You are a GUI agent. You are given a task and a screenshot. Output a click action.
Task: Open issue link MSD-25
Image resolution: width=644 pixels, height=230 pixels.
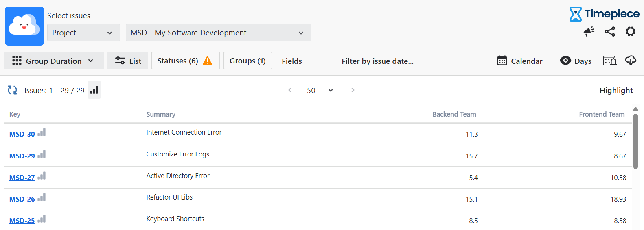(22, 221)
